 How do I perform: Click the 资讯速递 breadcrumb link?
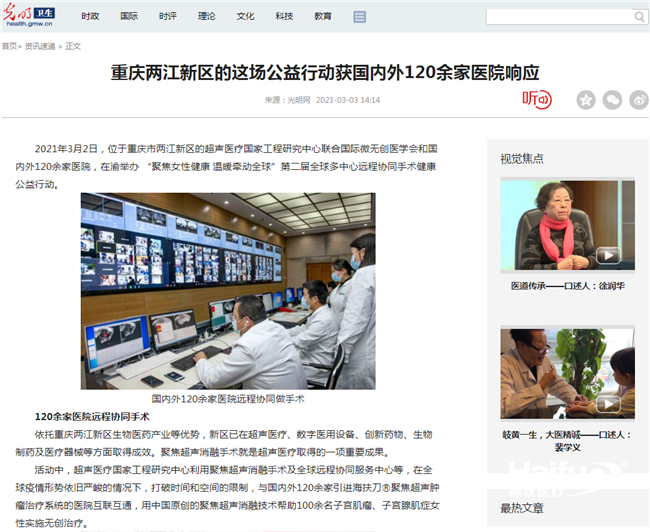[x=40, y=46]
